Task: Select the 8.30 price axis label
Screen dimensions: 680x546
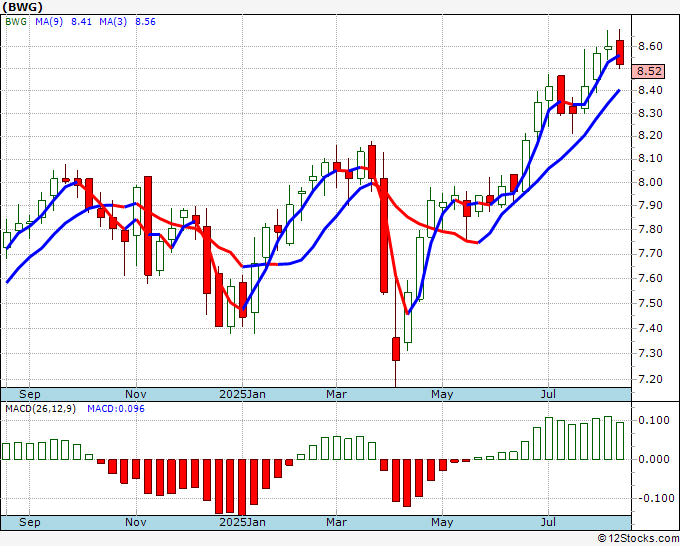Action: (x=650, y=113)
